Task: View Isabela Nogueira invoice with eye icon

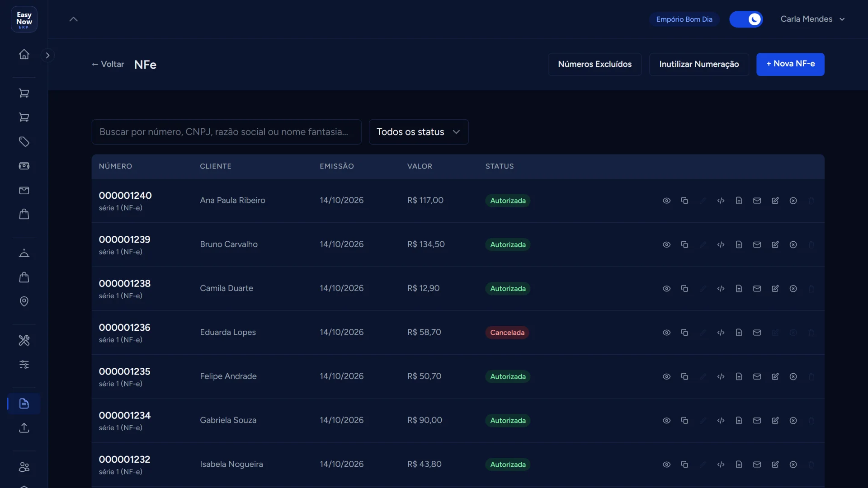Action: click(666, 465)
